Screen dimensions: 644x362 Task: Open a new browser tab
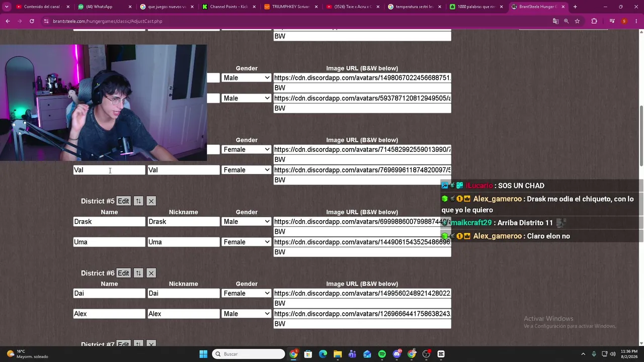coord(575,7)
